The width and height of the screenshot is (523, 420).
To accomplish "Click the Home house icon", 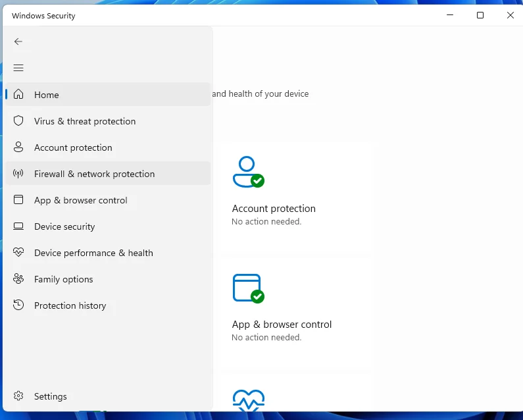I will tap(18, 94).
